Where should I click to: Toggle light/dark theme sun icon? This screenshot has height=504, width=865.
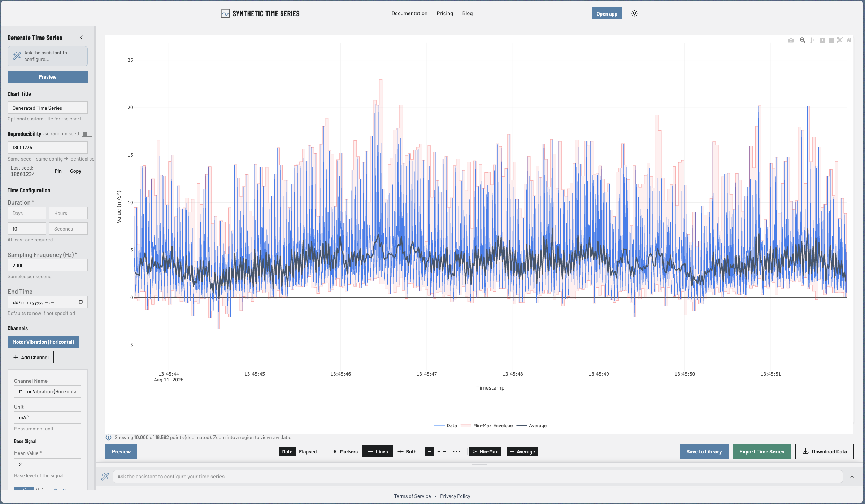634,13
